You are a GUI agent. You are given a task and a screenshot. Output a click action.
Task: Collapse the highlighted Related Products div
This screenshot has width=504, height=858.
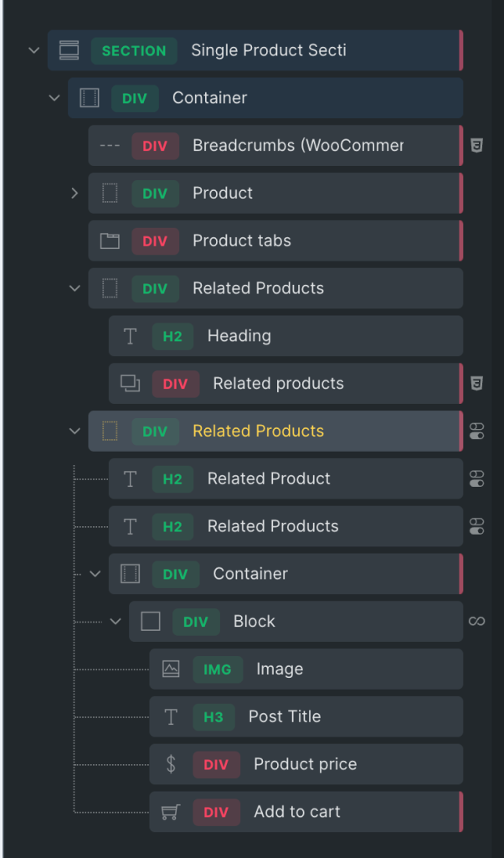pyautogui.click(x=75, y=432)
